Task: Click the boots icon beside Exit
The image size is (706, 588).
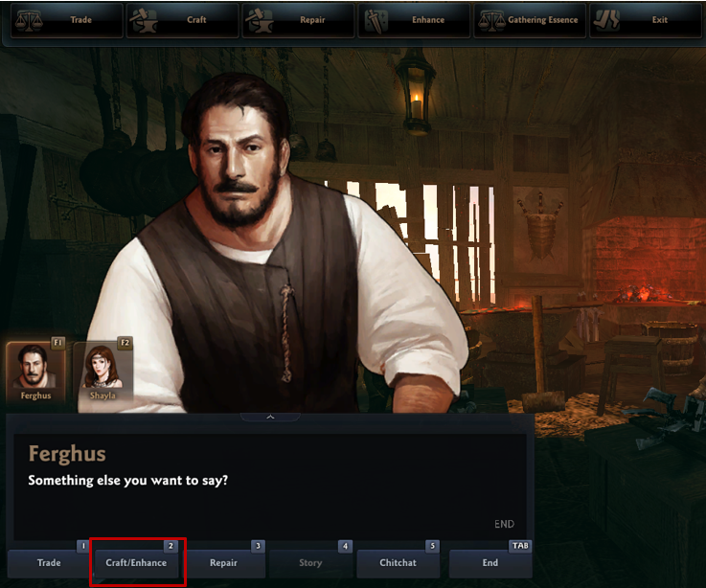Action: click(606, 20)
